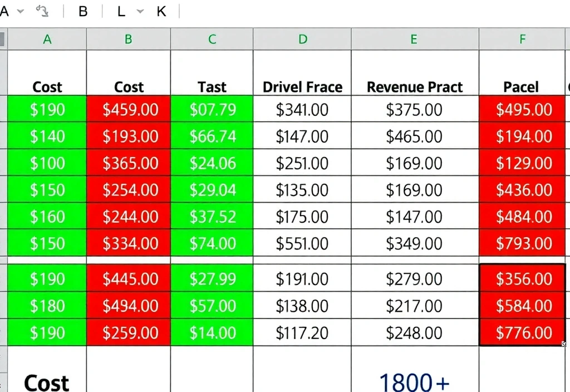
Task: Select column C header
Action: 212,40
